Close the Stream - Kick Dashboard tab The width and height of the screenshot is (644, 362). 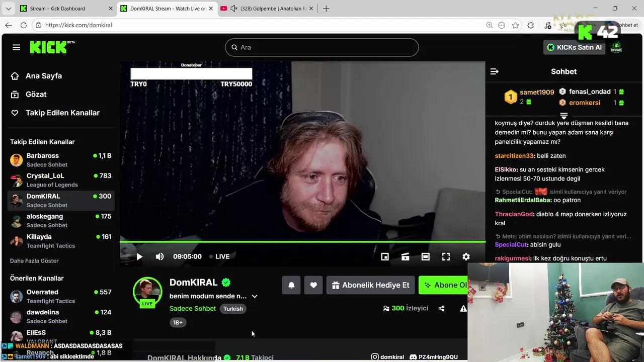(x=111, y=9)
